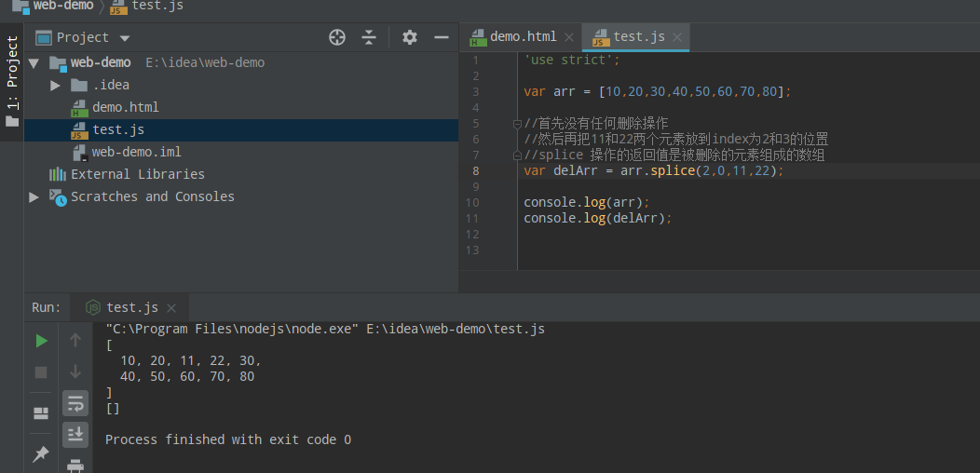Click the Collapse All icon in Project panel
The image size is (980, 473).
(x=369, y=37)
